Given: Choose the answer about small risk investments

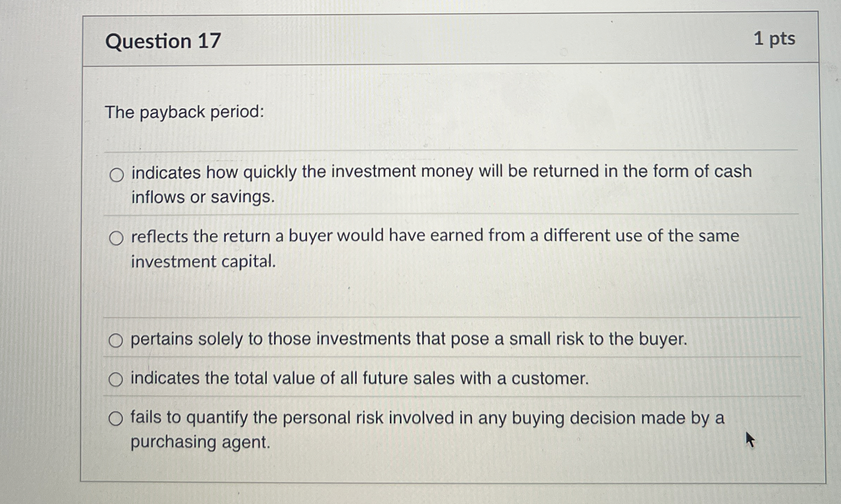Looking at the screenshot, I should click(x=117, y=340).
